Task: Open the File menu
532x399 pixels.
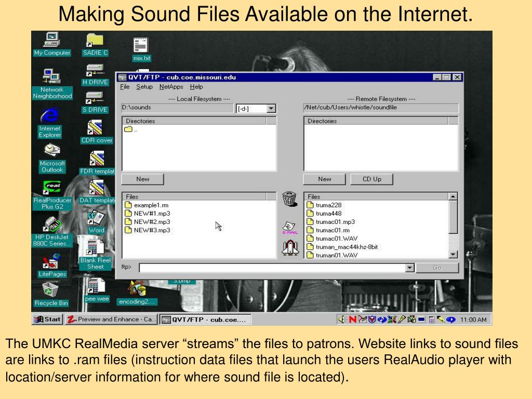Action: click(x=125, y=87)
